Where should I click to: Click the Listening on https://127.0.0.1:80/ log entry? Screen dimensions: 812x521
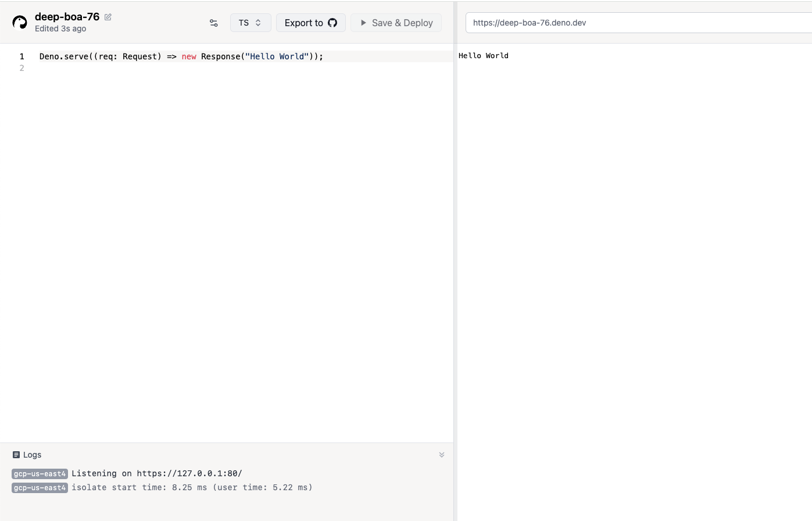[x=156, y=473]
